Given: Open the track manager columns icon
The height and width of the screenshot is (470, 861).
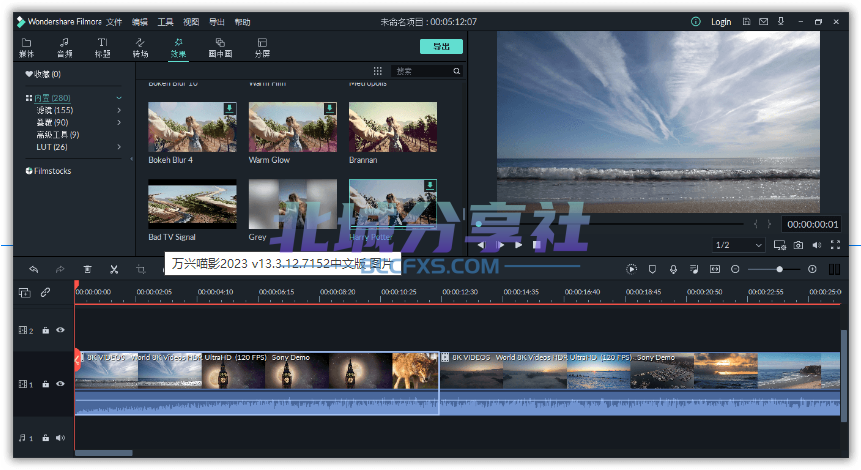Looking at the screenshot, I should tap(834, 269).
